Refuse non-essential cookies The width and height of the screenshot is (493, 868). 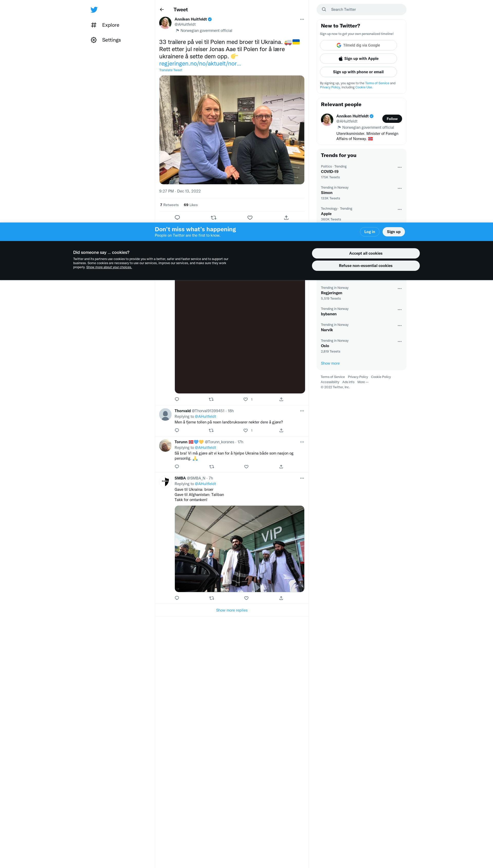click(366, 266)
